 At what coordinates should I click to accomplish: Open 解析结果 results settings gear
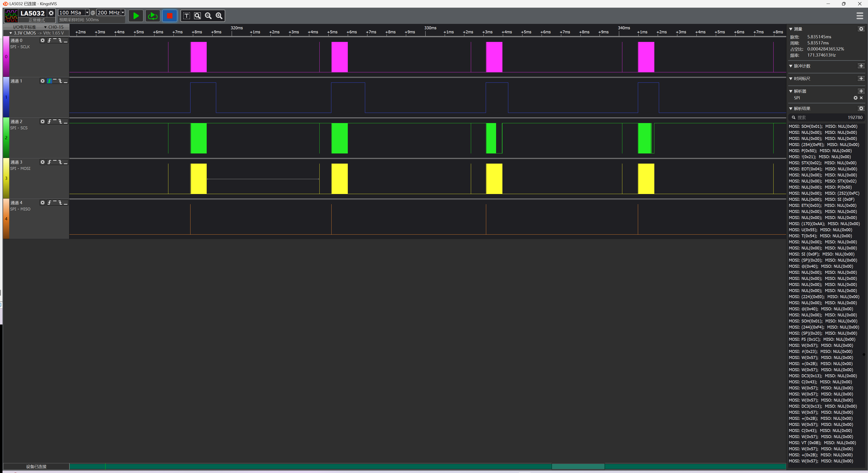coord(861,108)
